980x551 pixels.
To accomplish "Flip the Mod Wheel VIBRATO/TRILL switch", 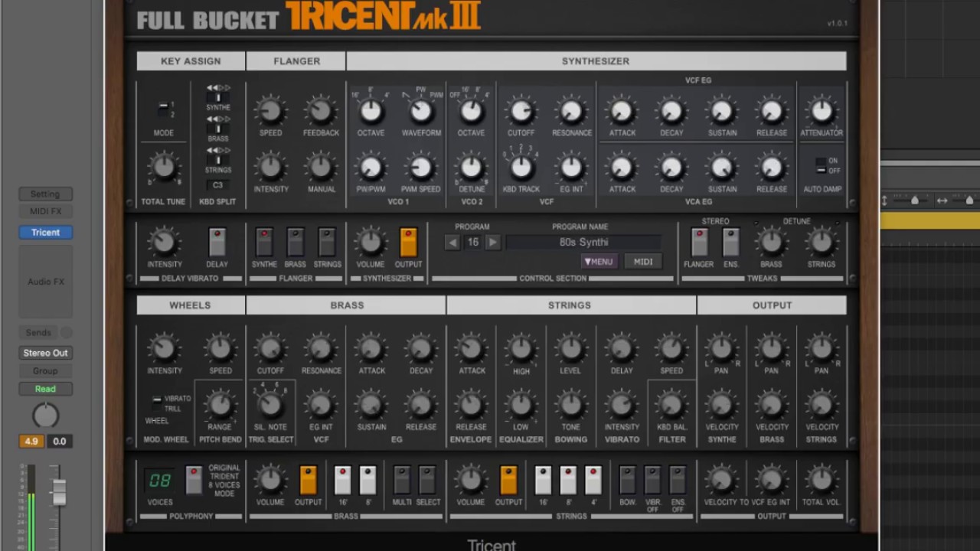I will [157, 403].
